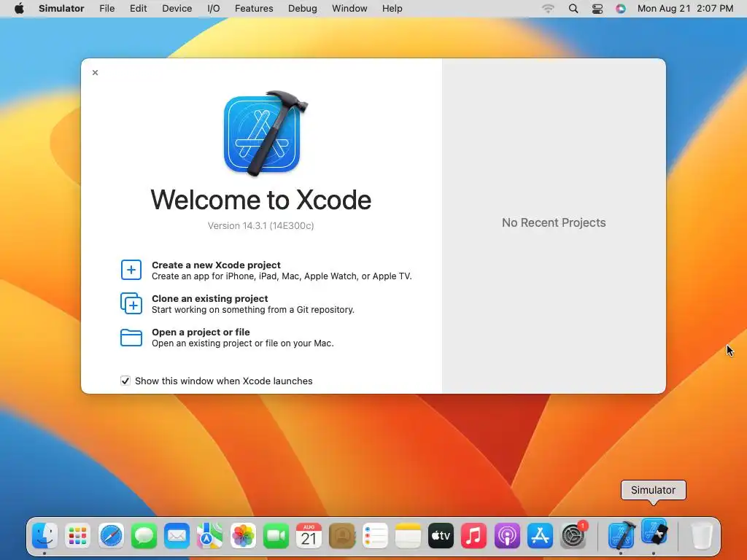Image resolution: width=747 pixels, height=560 pixels.
Task: Click the Simulator icon in the Dock
Action: [x=654, y=532]
